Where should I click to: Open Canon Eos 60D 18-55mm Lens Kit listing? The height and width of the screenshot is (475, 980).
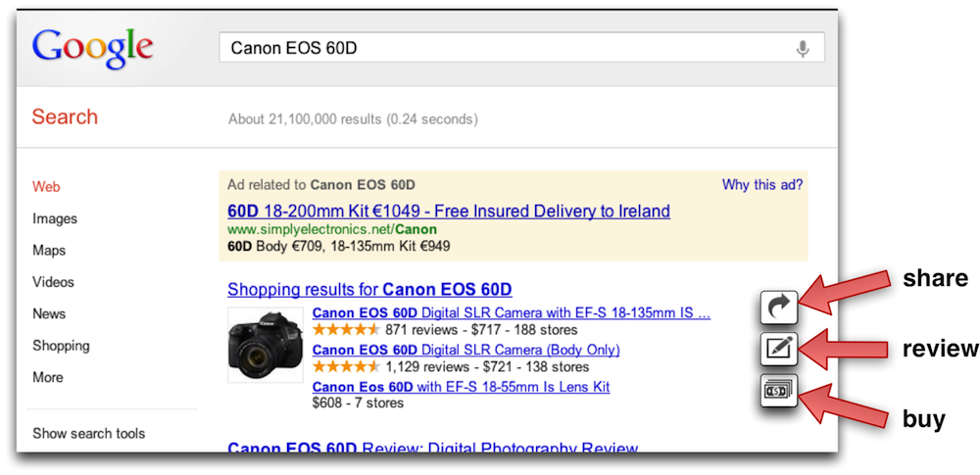pos(462,386)
